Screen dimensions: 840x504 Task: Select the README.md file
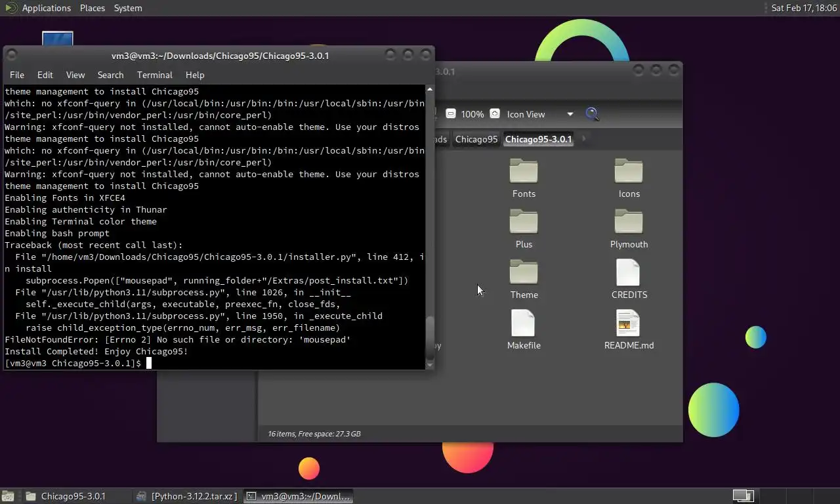[629, 329]
